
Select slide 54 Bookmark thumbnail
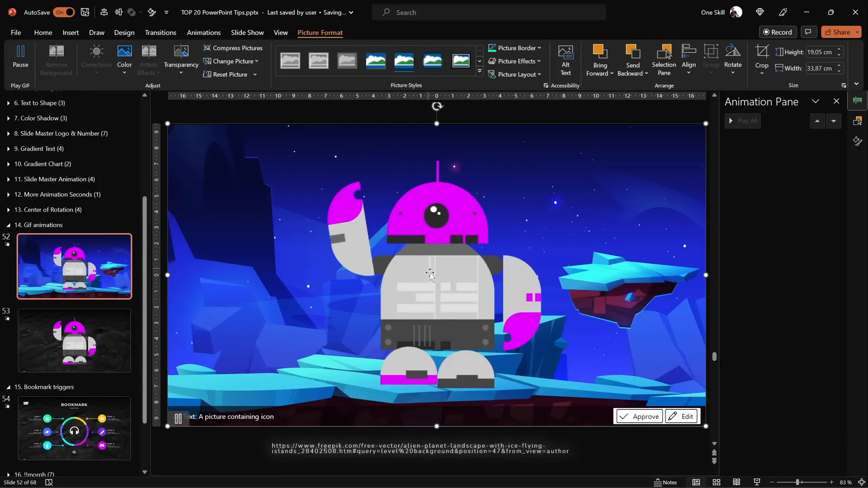point(75,428)
